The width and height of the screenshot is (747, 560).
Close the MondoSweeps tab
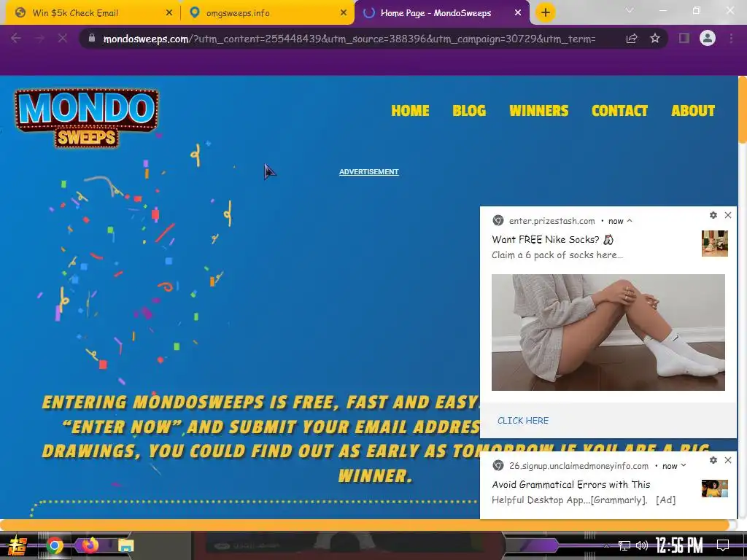tap(518, 13)
